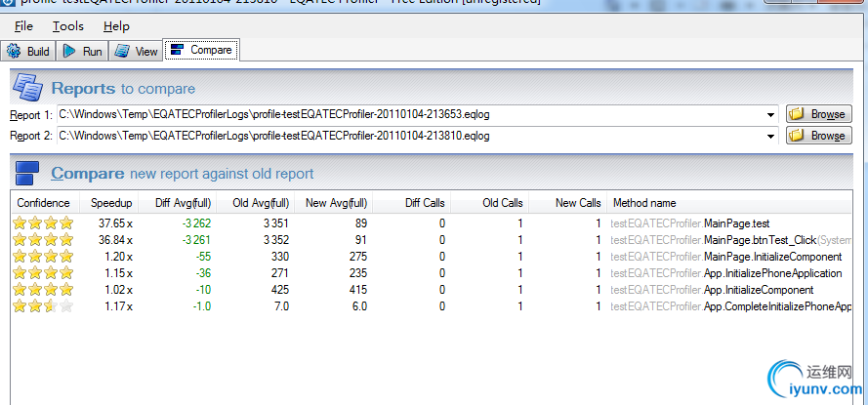The height and width of the screenshot is (405, 868).
Task: Click the -10 diff average value
Action: click(203, 290)
